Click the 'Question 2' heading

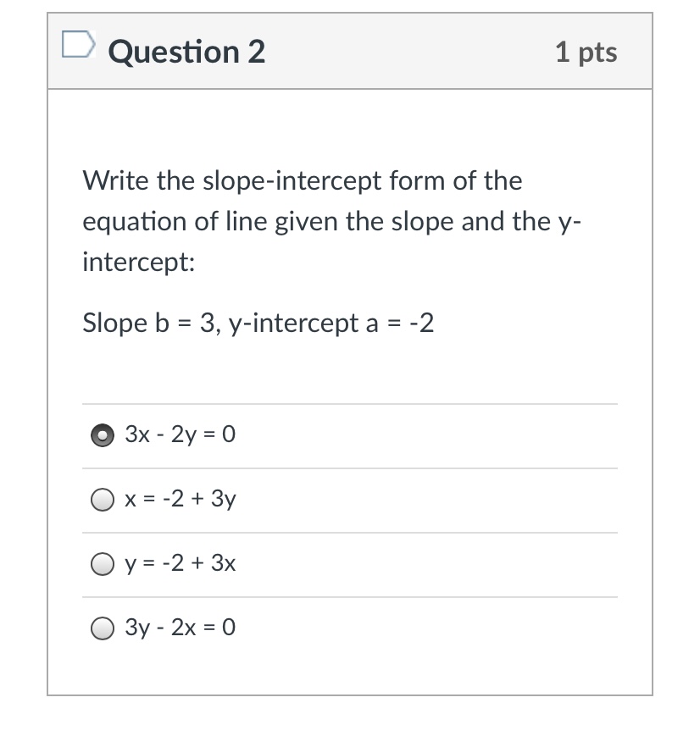point(186,52)
